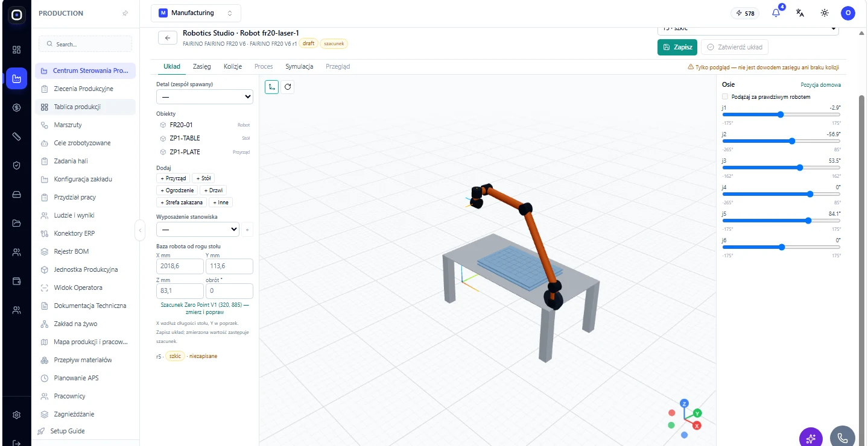868x446 pixels.
Task: Open Cele zrobotyzowane in sidebar
Action: 85,143
